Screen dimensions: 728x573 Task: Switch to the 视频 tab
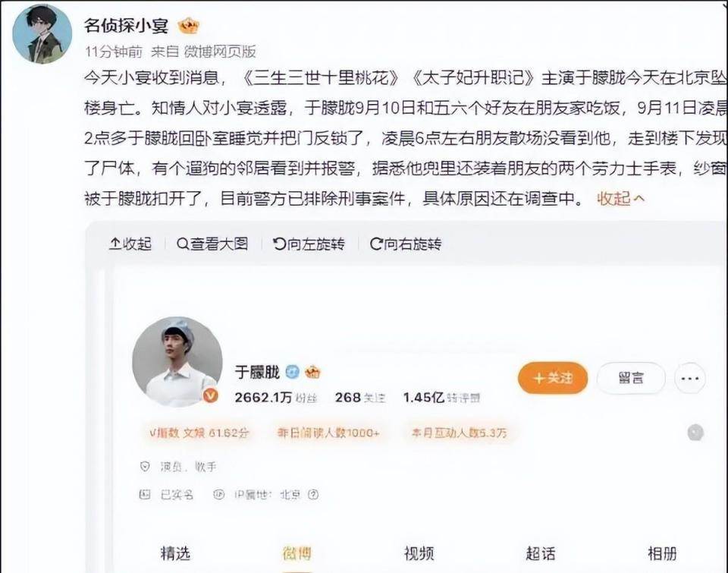click(419, 553)
